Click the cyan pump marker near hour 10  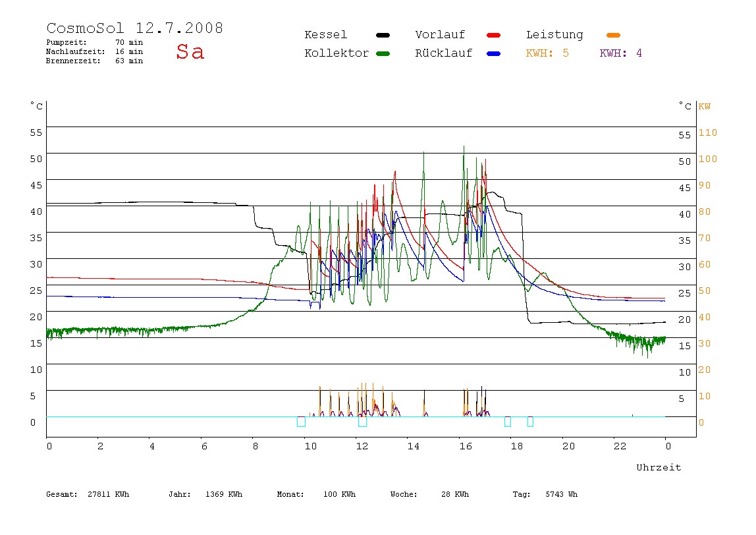coord(301,422)
